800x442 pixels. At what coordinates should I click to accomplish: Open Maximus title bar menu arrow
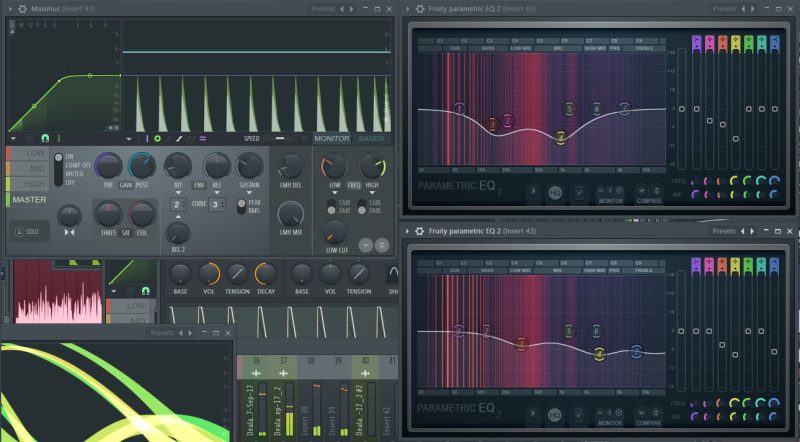[10, 9]
